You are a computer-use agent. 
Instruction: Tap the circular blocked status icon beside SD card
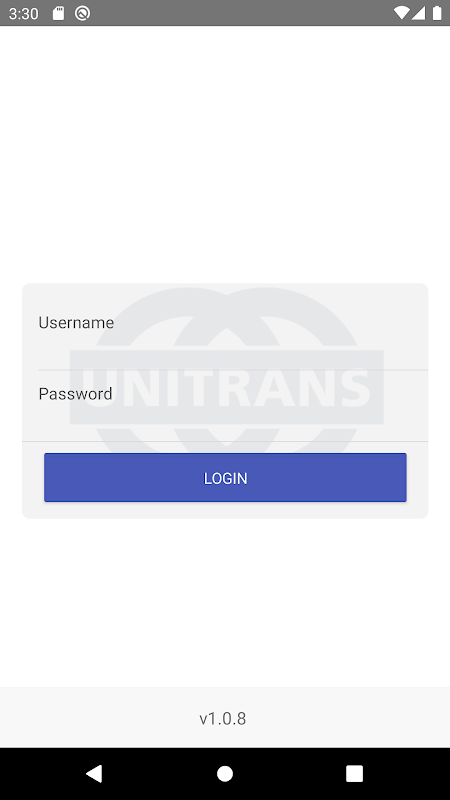coord(82,13)
